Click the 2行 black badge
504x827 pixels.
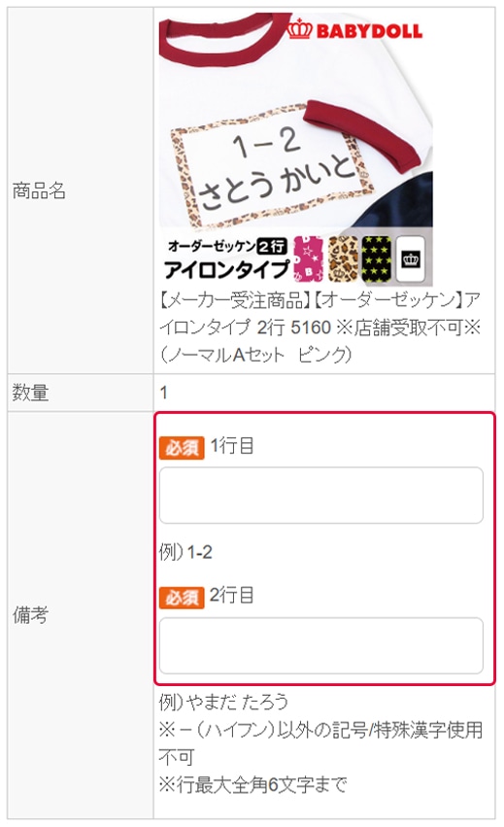click(x=272, y=246)
